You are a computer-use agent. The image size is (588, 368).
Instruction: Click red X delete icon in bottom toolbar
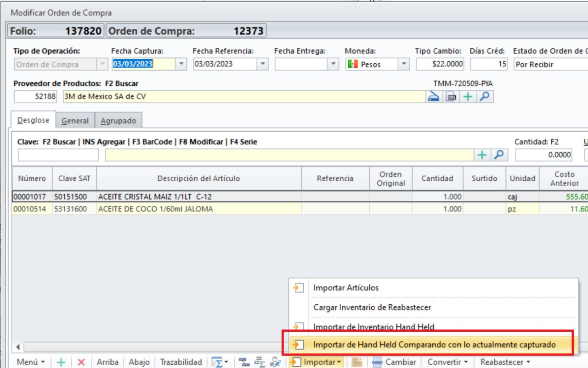tap(81, 362)
